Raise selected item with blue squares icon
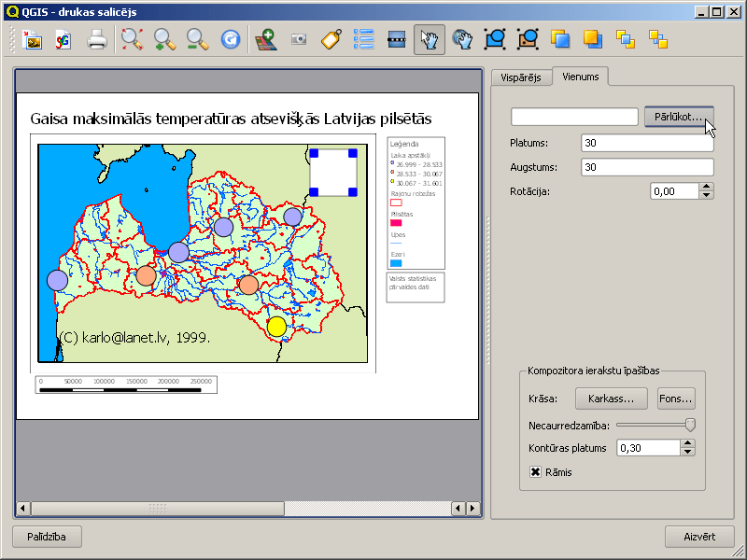 pyautogui.click(x=560, y=39)
